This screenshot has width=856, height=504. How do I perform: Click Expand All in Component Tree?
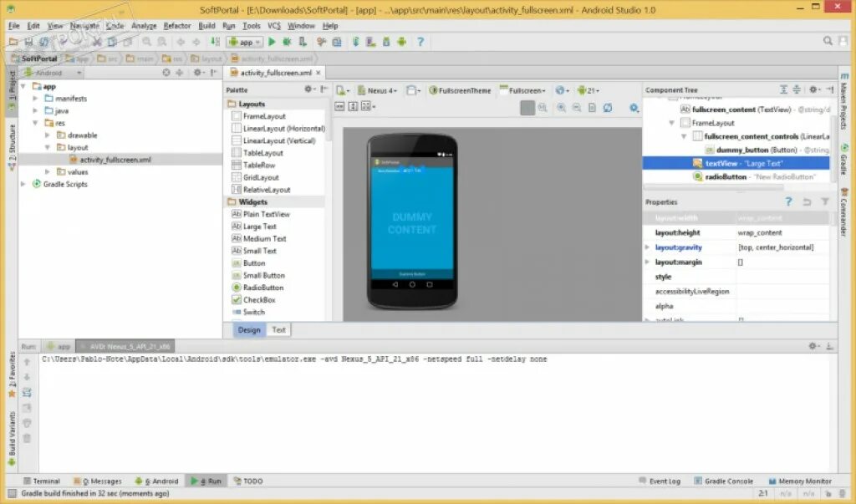coord(783,89)
